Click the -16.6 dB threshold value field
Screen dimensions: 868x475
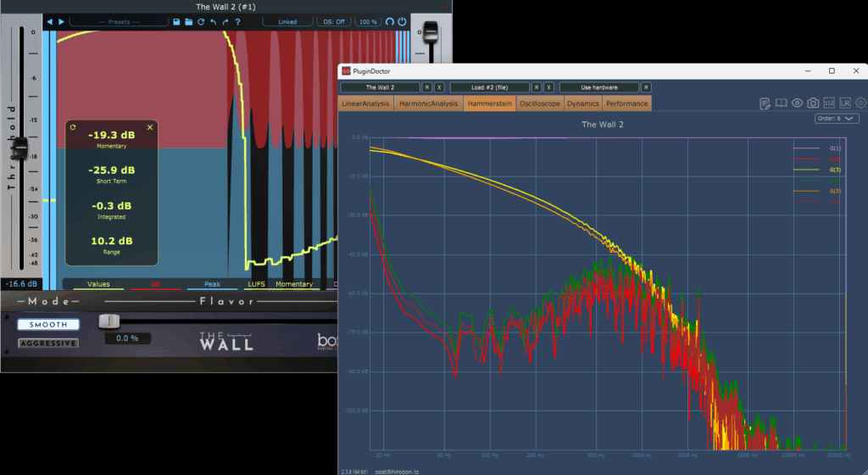coord(21,283)
